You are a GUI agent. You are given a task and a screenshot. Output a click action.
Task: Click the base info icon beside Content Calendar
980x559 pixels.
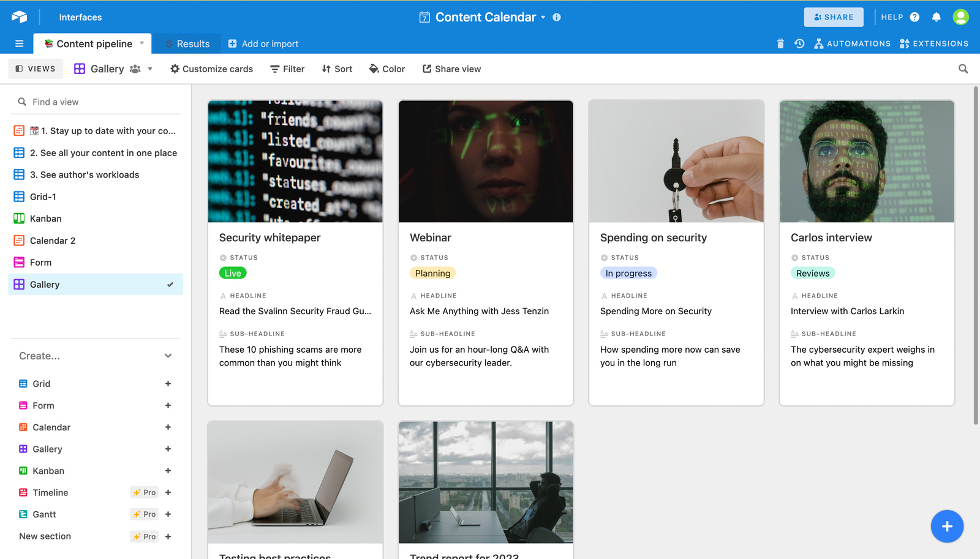557,17
